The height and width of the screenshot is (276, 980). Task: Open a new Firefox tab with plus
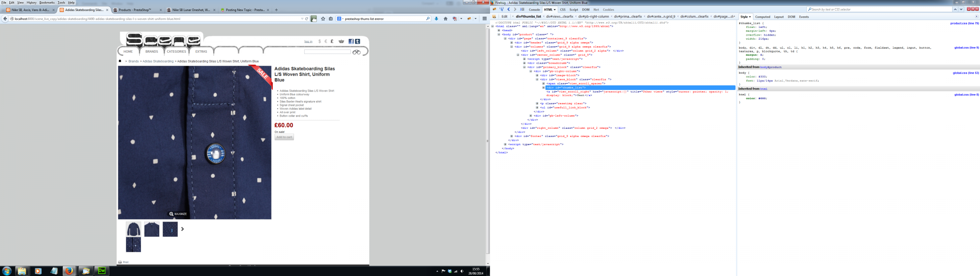(x=276, y=10)
